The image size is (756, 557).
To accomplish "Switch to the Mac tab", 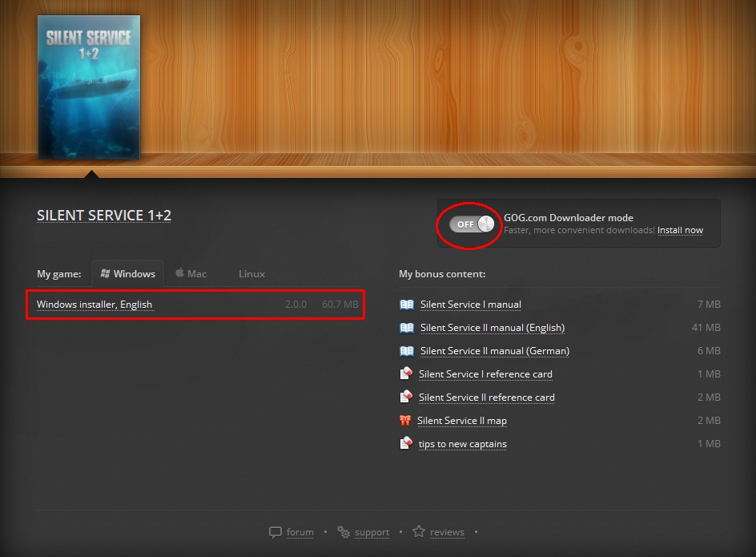I will click(x=191, y=273).
